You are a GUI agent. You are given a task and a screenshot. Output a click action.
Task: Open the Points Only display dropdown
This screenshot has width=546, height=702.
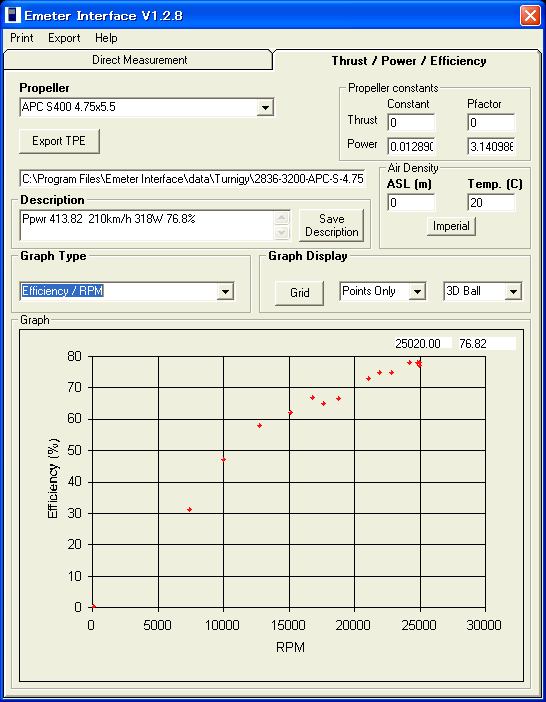point(417,291)
